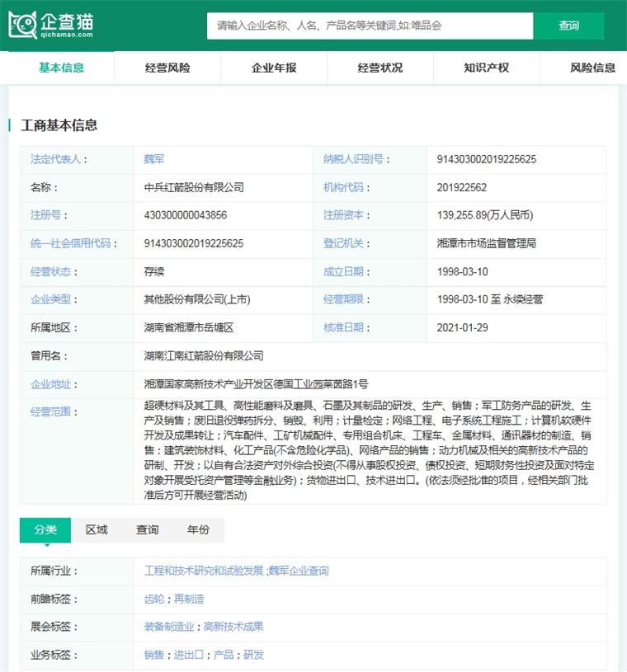Select the 年份 sub-tab
This screenshot has width=627, height=672.
point(199,530)
